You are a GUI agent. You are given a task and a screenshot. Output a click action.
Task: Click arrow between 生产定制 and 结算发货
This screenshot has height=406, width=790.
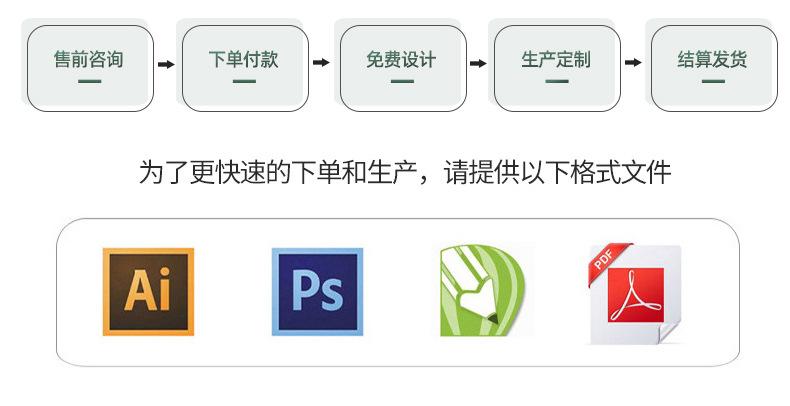633,62
